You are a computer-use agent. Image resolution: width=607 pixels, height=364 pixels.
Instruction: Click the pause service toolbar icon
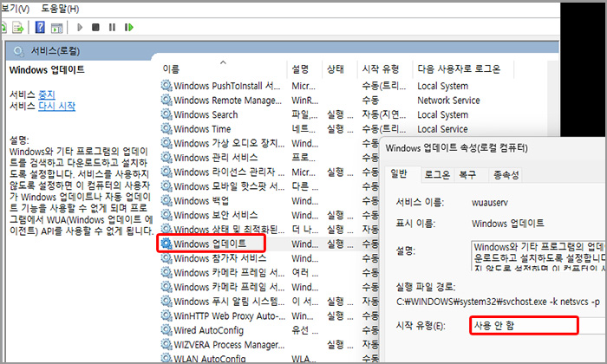112,28
